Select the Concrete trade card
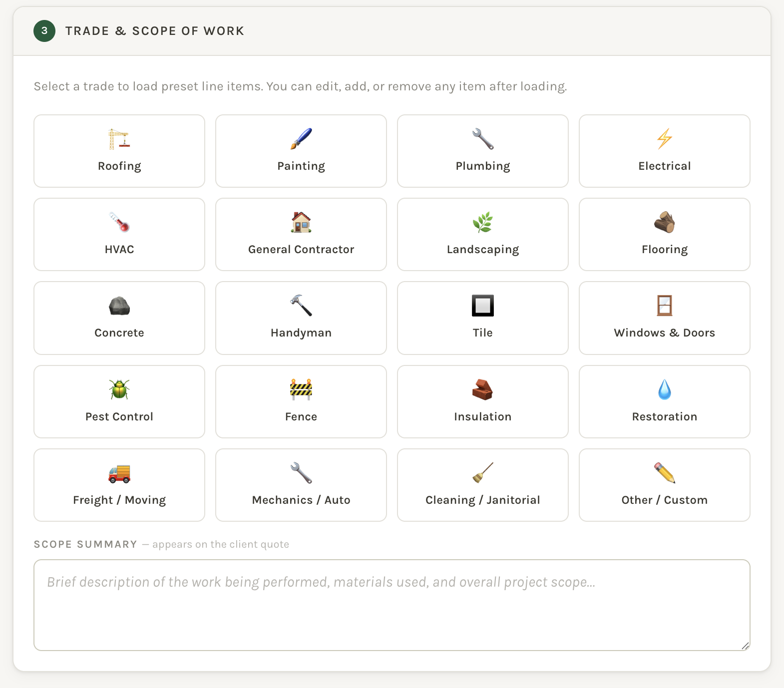784x688 pixels. click(119, 318)
